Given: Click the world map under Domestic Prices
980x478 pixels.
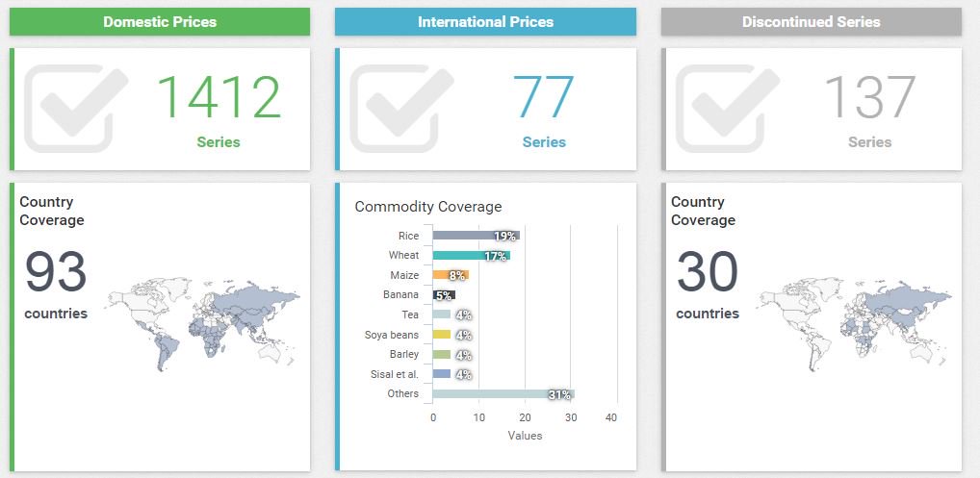Looking at the screenshot, I should point(202,324).
